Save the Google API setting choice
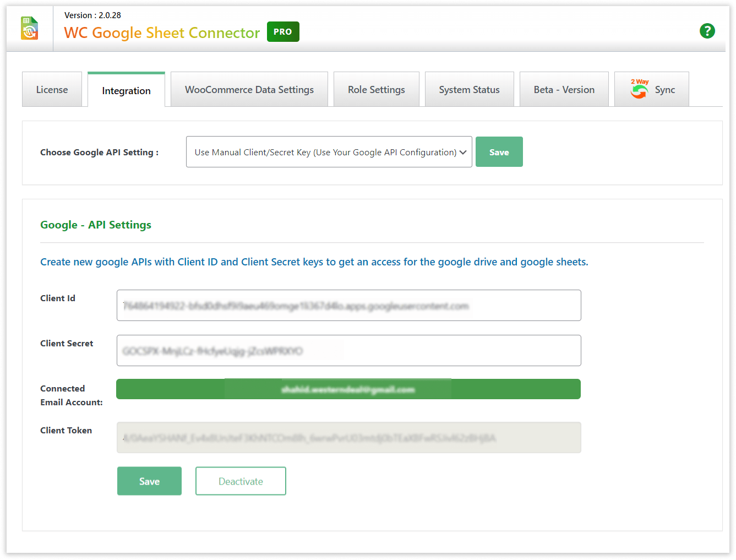Image resolution: width=736 pixels, height=560 pixels. click(499, 151)
